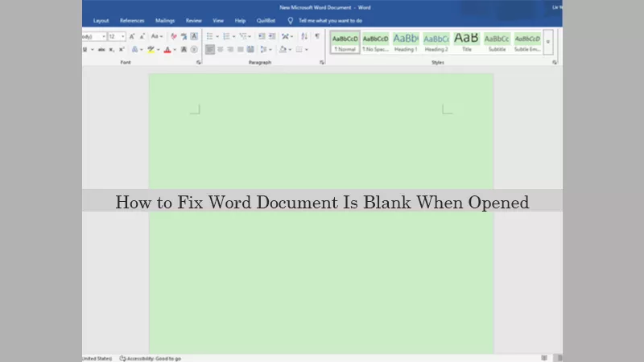Apply the red font color
This screenshot has height=362, width=644.
167,50
